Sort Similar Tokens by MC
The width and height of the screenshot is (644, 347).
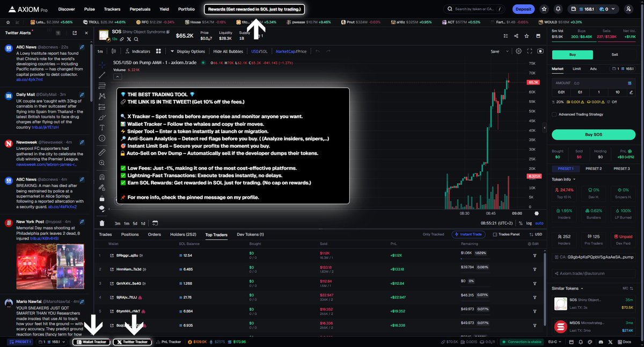[x=628, y=288]
